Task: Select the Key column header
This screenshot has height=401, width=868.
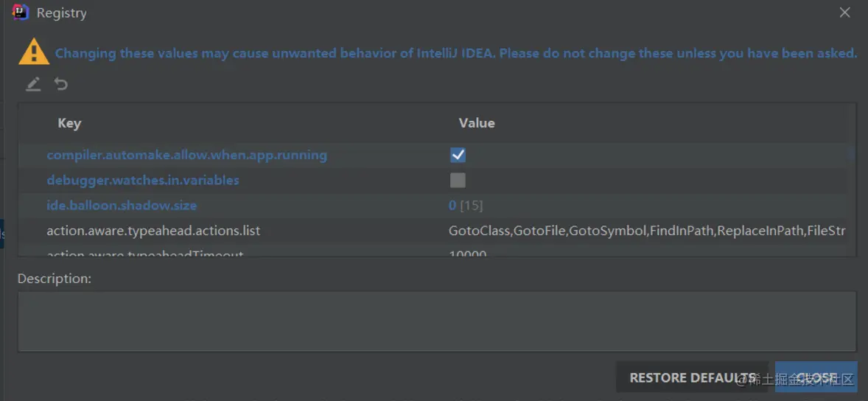Action: click(69, 123)
